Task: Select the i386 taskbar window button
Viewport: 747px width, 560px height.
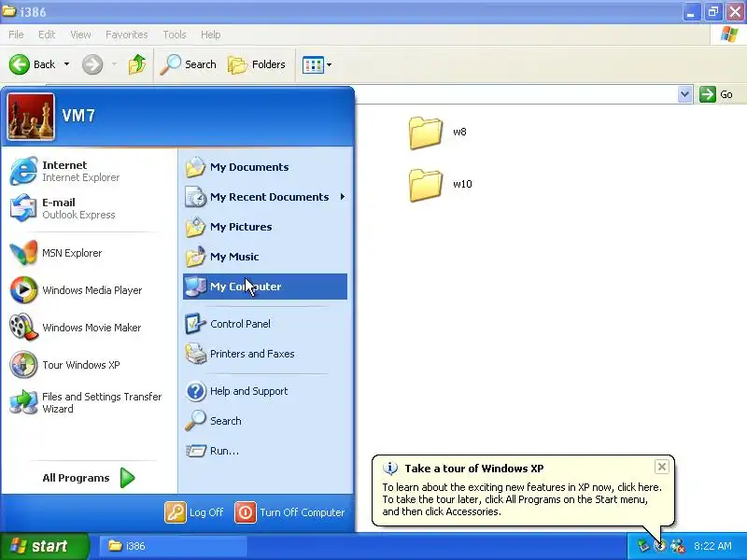Action: tap(174, 546)
